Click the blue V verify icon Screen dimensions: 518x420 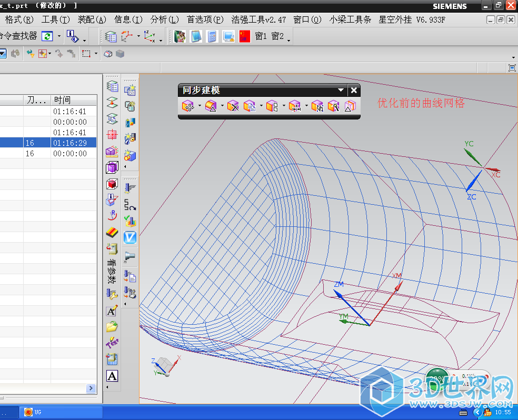point(129,237)
